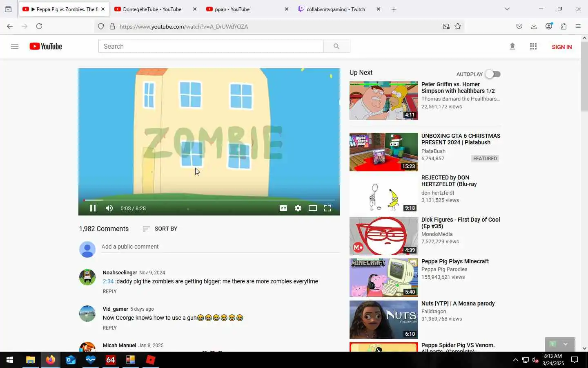Open the YouTube hamburger guide menu
Viewport: 588px width, 368px height.
pyautogui.click(x=15, y=46)
